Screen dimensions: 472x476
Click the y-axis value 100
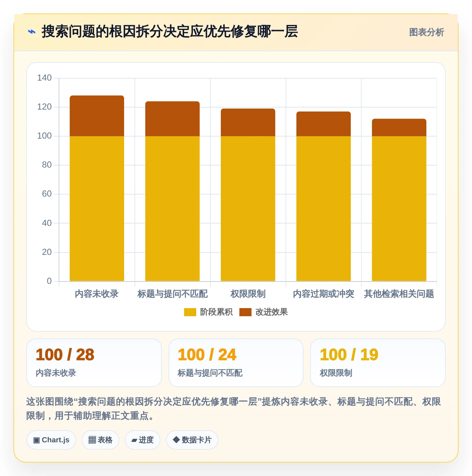coord(44,136)
